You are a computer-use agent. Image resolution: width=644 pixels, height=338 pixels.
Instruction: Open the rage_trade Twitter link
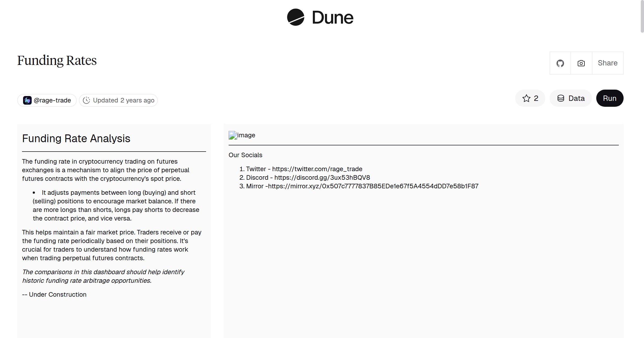coord(317,169)
